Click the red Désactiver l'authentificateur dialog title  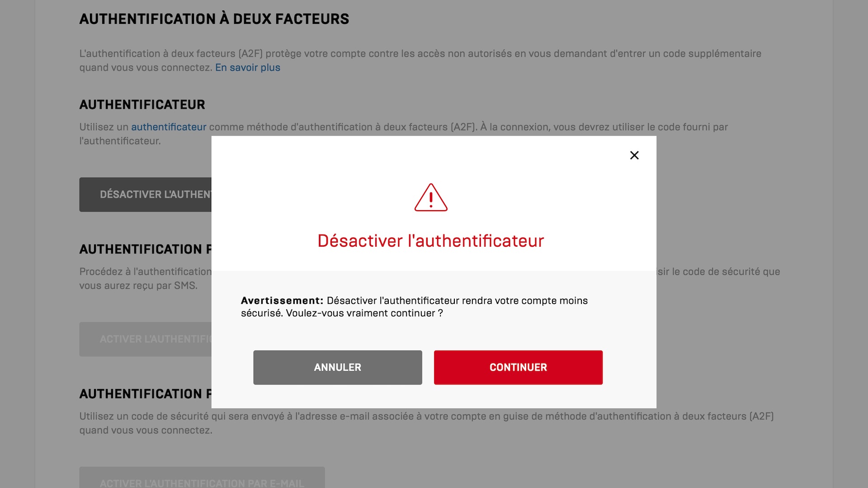(430, 241)
